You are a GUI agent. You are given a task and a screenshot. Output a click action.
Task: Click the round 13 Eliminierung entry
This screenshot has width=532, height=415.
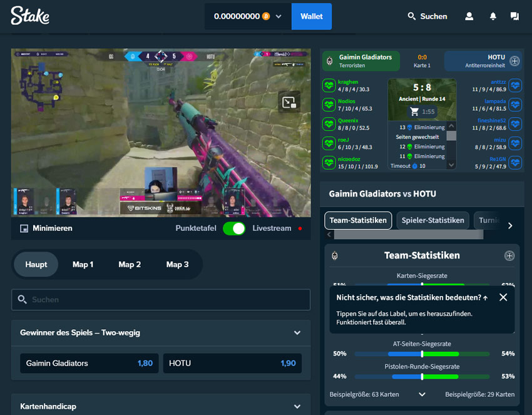click(422, 127)
